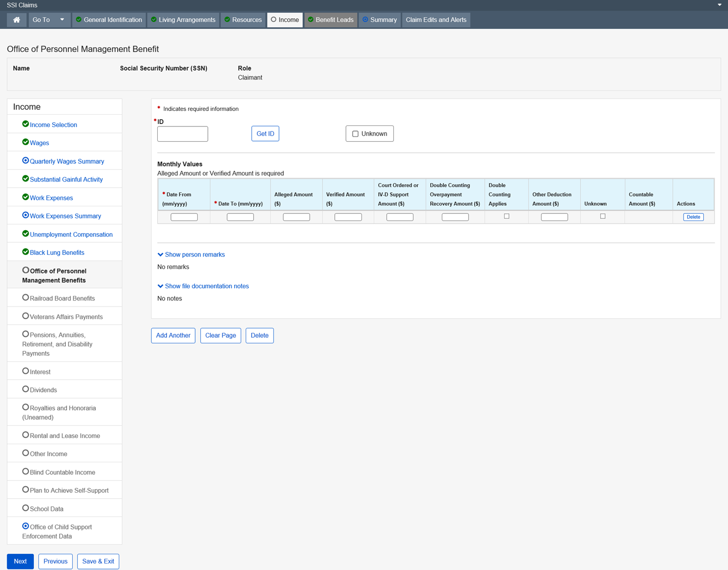The width and height of the screenshot is (728, 570).
Task: Enable the Double Counting Applies checkbox
Action: (x=507, y=216)
